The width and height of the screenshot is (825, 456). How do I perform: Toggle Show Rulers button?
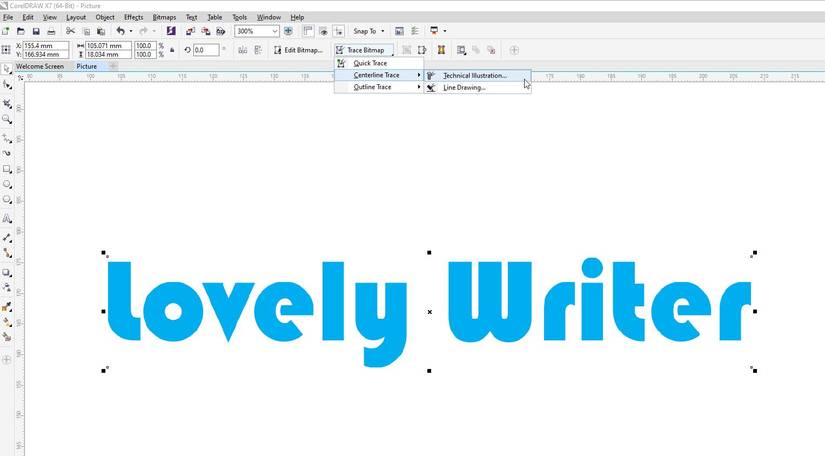(x=308, y=31)
